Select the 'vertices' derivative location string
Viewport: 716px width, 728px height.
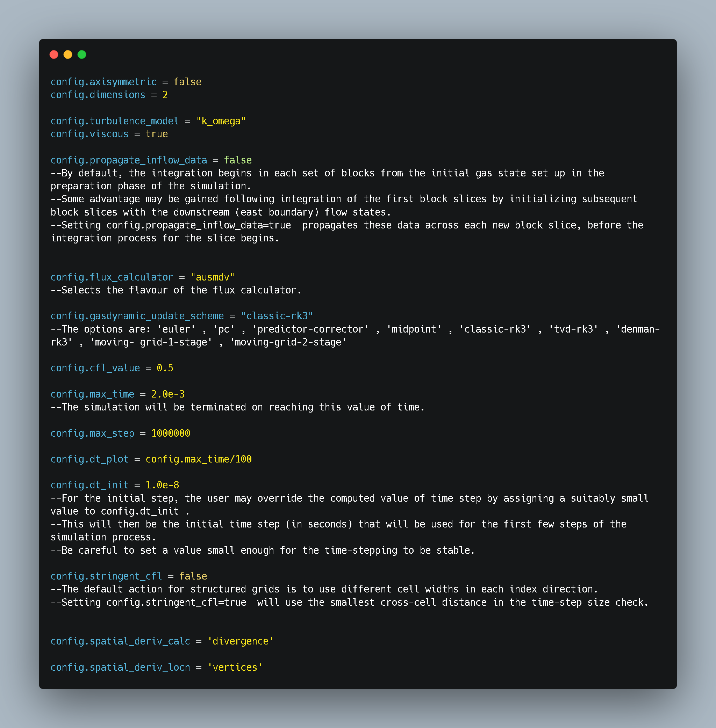(x=235, y=668)
